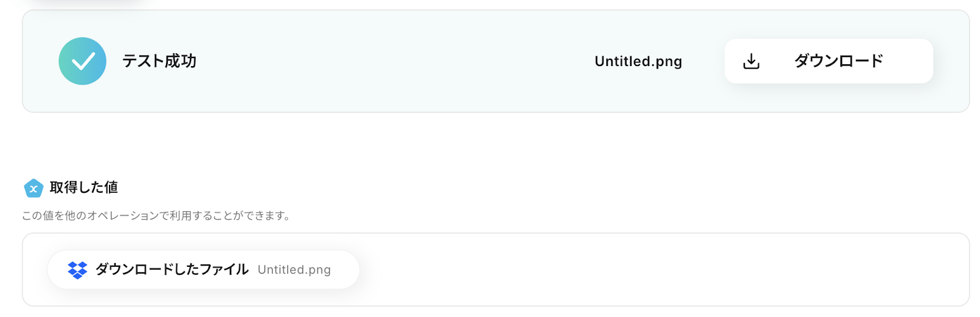Click the blue pentagon icon beside 取得した値
The width and height of the screenshot is (980, 317).
click(x=33, y=188)
